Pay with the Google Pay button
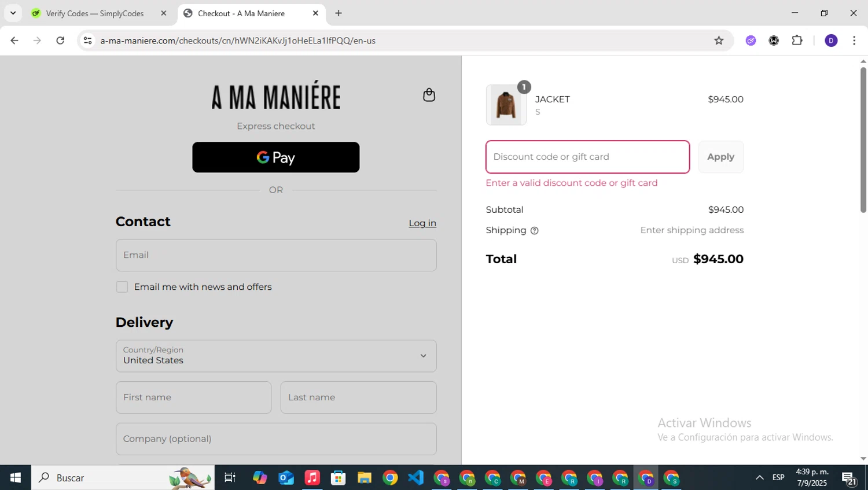 pos(276,157)
